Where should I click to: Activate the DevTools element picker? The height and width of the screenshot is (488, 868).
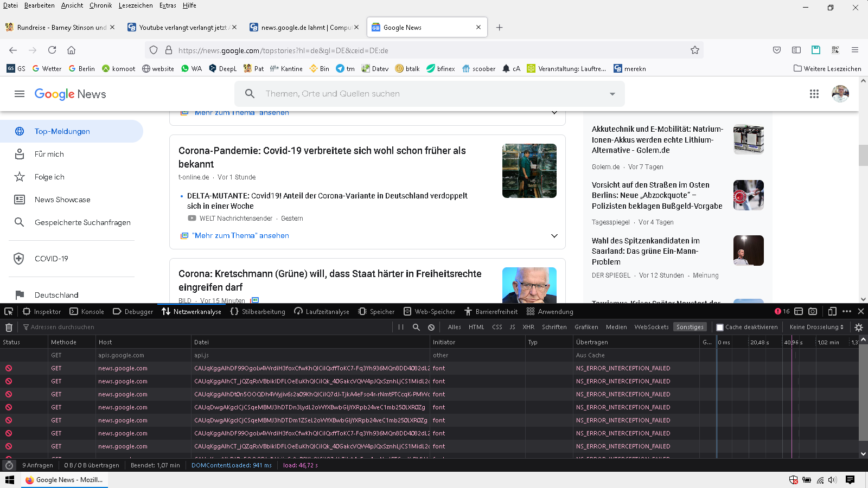(x=9, y=311)
